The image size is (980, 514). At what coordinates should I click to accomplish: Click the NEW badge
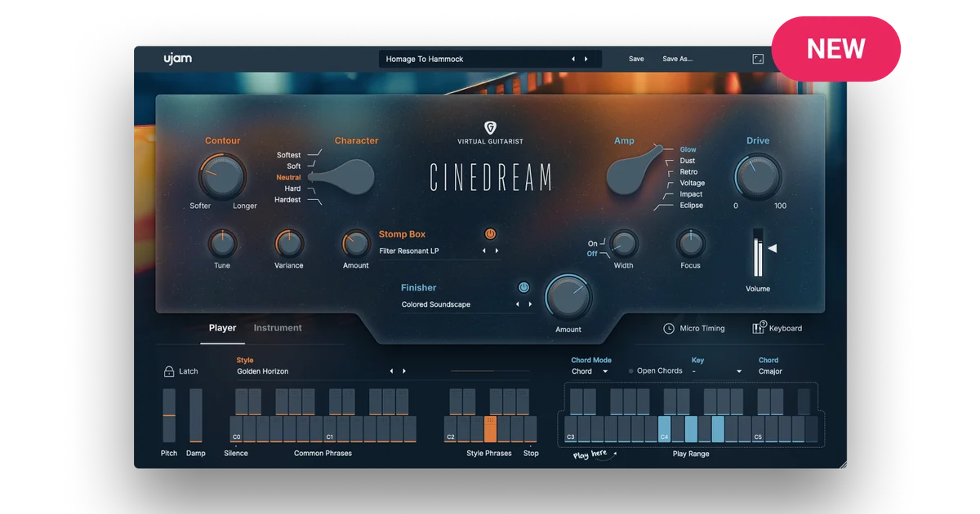point(835,48)
